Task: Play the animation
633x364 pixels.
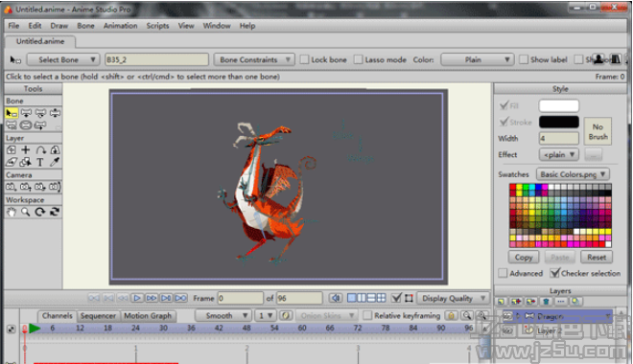Action: (137, 298)
